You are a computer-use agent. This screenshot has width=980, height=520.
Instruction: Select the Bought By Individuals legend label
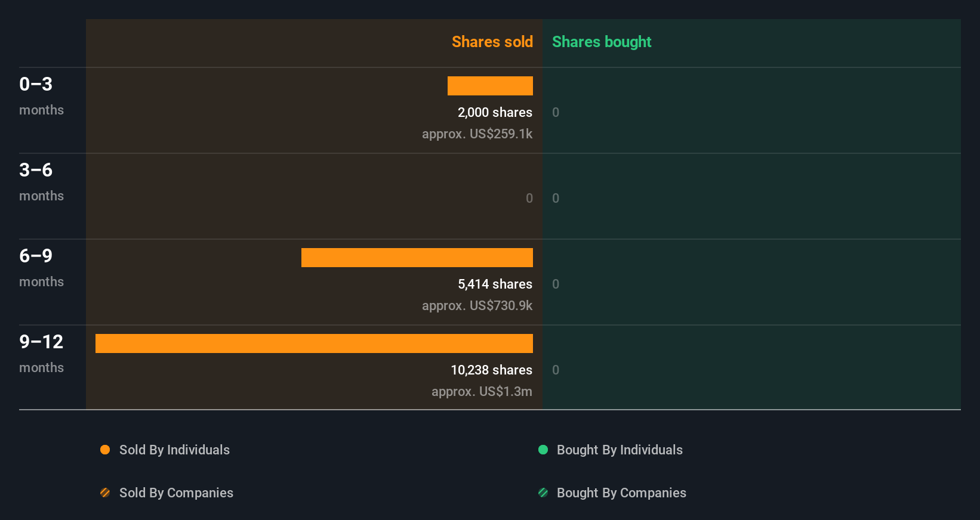(x=620, y=450)
